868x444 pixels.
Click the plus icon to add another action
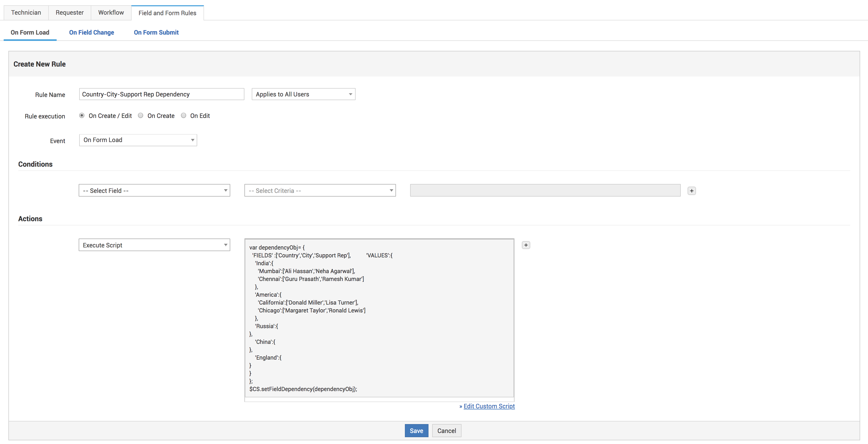526,245
